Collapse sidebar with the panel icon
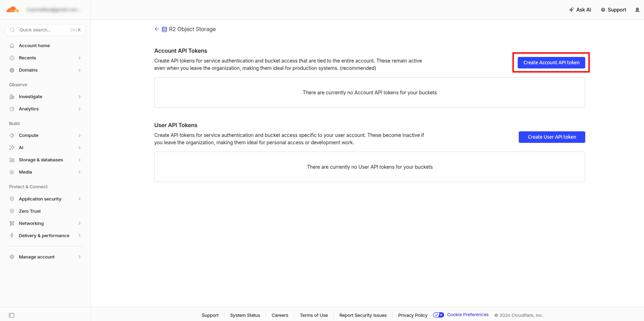The width and height of the screenshot is (644, 321). pyautogui.click(x=12, y=315)
